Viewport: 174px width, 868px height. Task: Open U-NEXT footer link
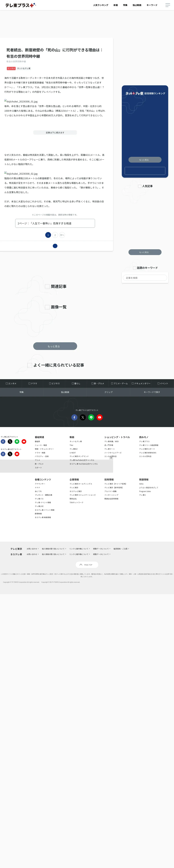pos(73,453)
